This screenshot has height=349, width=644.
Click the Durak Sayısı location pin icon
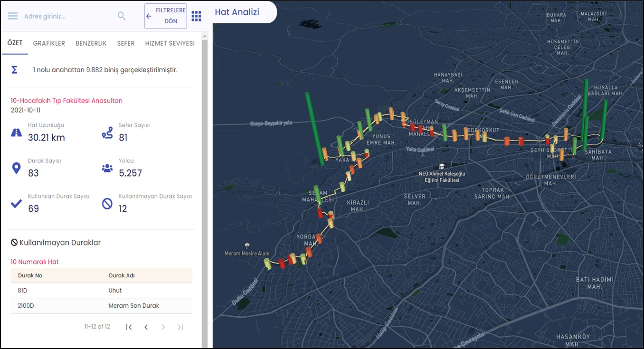coord(17,168)
